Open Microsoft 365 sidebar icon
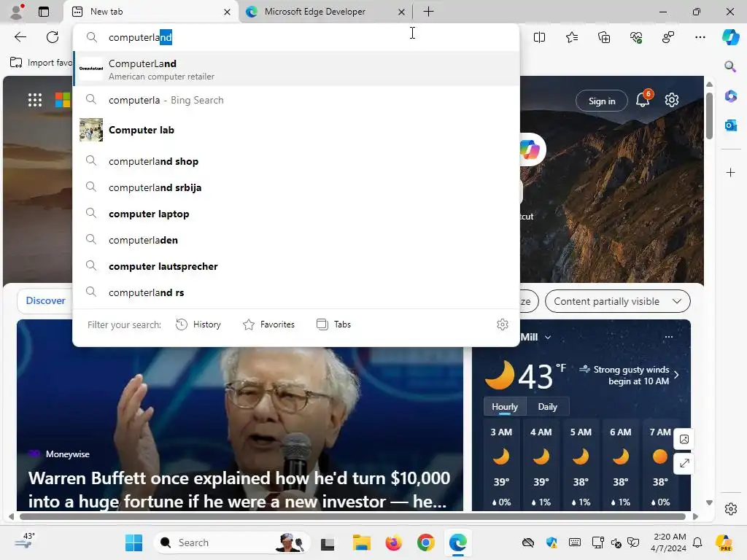Viewport: 747px width, 560px height. (730, 96)
